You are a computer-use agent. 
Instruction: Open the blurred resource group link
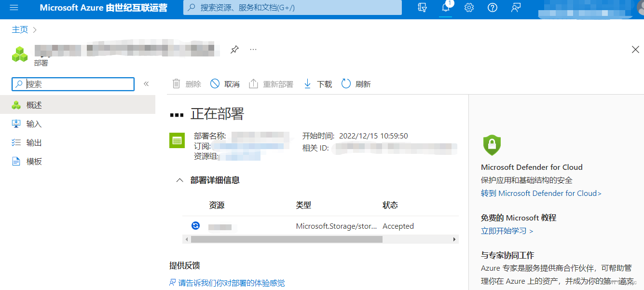[239, 156]
